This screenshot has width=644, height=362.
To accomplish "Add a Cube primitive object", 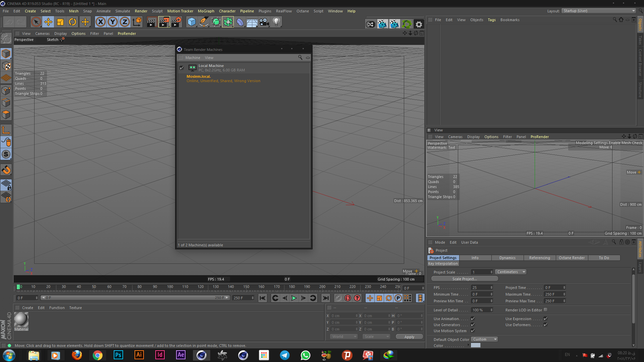I will [x=192, y=22].
